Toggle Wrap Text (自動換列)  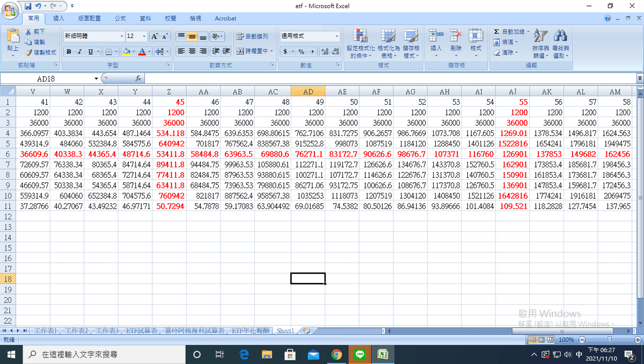coord(252,36)
